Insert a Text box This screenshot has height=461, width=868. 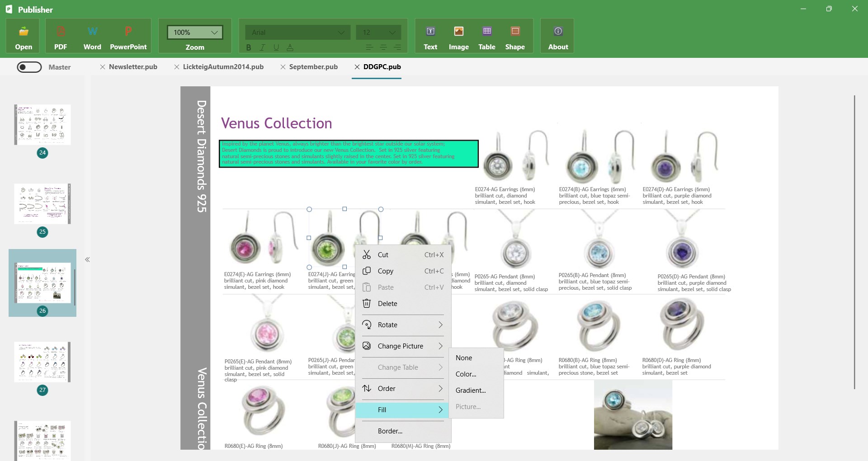click(x=430, y=36)
